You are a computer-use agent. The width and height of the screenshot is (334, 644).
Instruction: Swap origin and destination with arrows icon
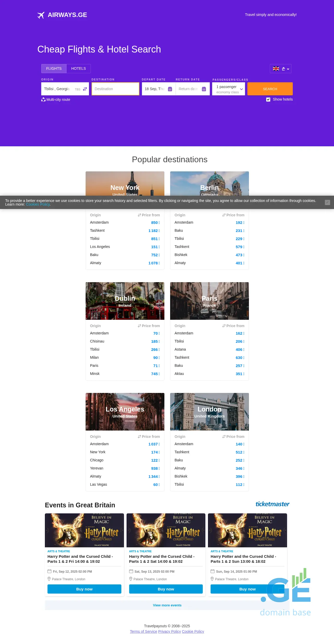[x=85, y=89]
